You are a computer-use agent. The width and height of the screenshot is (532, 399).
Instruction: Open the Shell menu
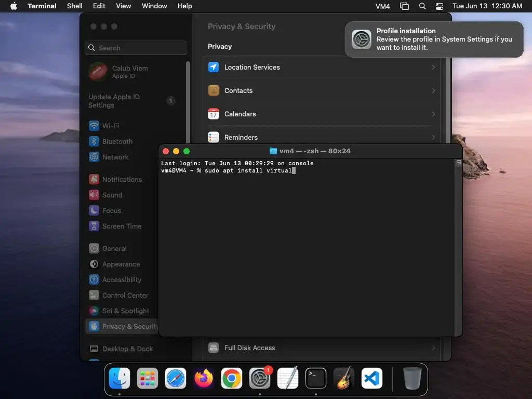coord(74,6)
